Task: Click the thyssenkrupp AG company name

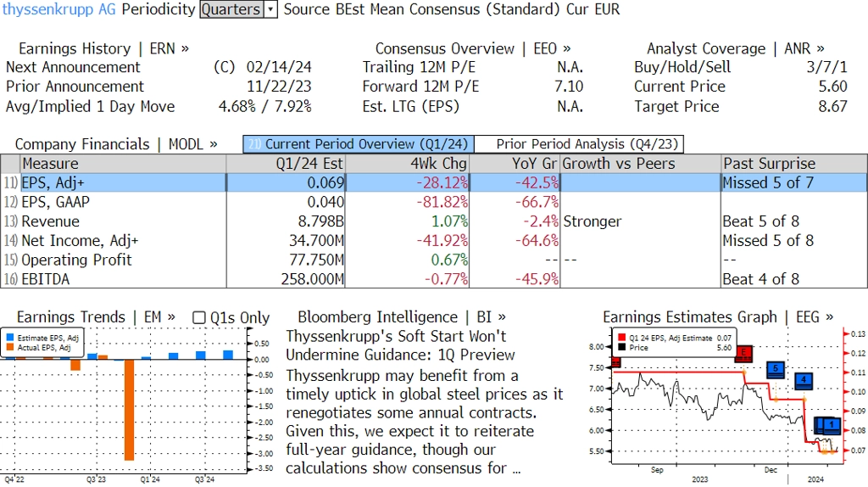Action: [59, 9]
